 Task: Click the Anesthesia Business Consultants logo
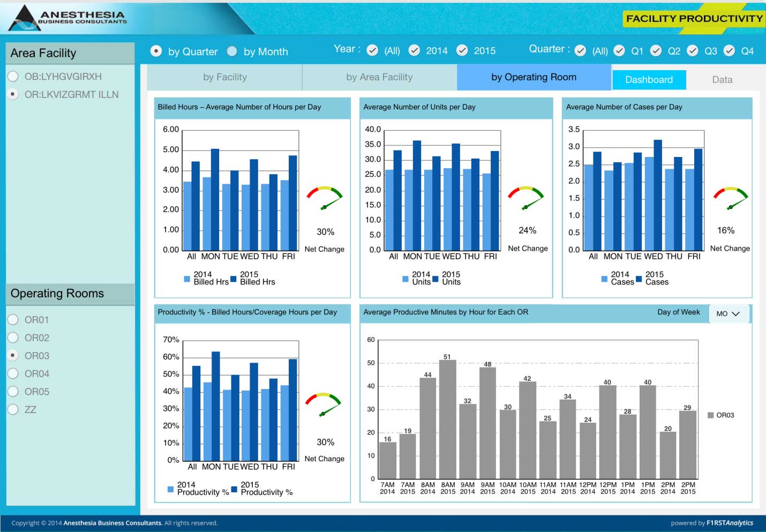pos(67,18)
